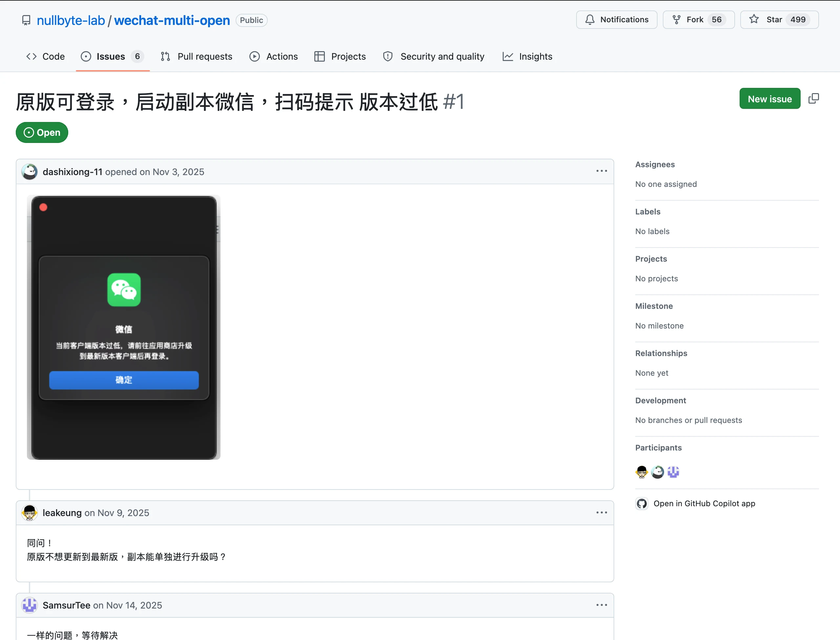Click the GitHub Copilot icon in sidebar

tap(642, 504)
